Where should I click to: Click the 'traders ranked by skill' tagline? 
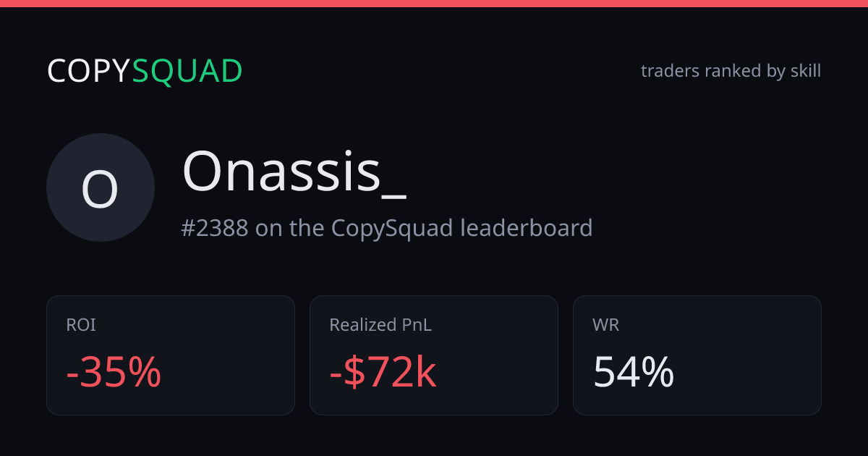click(731, 71)
